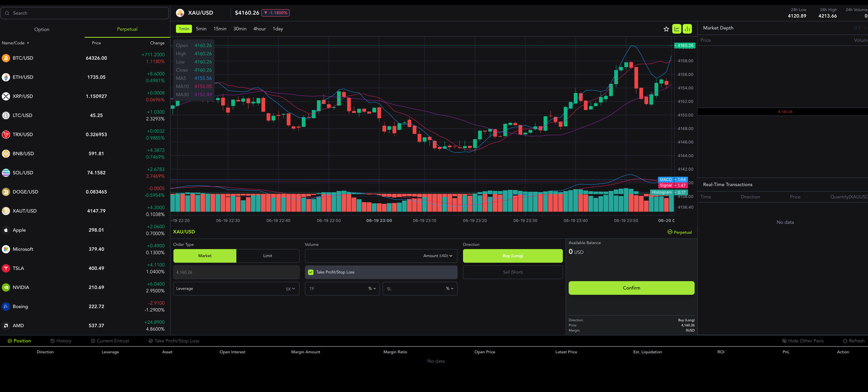
Task: Click the 4160.26 current price marker
Action: [685, 46]
